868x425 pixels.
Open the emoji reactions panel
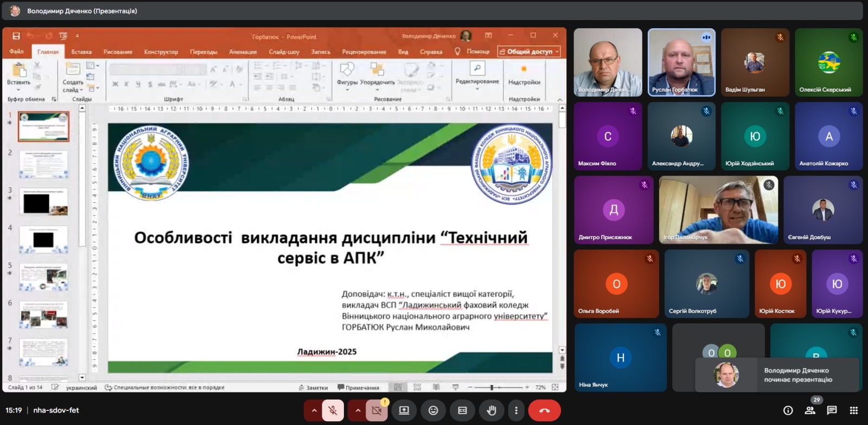coord(433,410)
